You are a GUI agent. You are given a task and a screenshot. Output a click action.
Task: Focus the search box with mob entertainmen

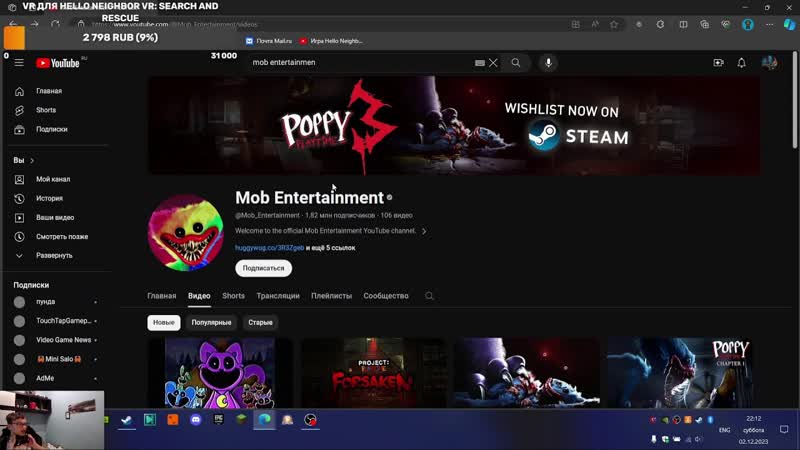(362, 62)
